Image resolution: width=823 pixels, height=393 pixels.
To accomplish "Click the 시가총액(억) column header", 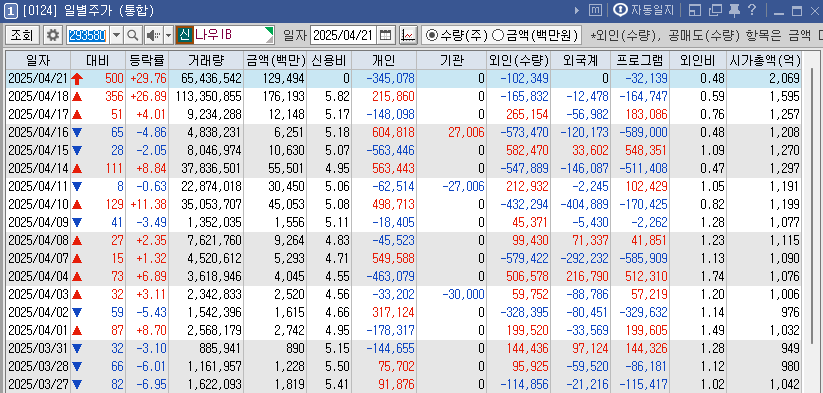I will [x=764, y=60].
